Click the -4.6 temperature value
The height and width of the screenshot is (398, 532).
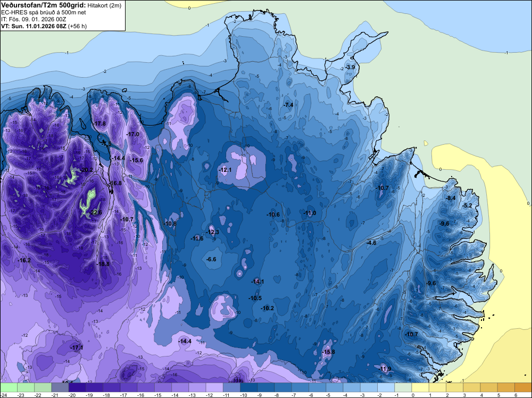point(371,243)
